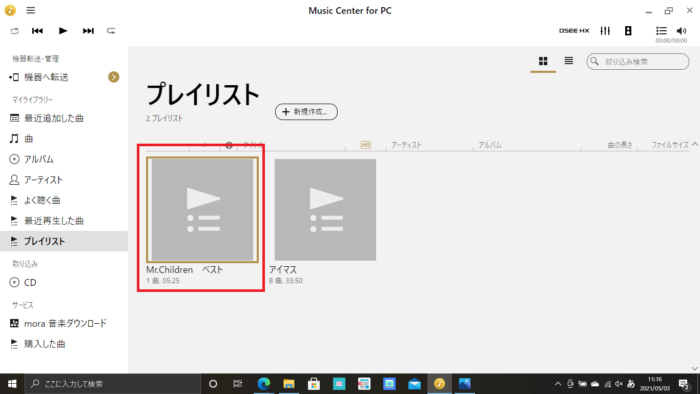Open mora 音楽ダウンロード service
The width and height of the screenshot is (700, 394).
coord(65,323)
